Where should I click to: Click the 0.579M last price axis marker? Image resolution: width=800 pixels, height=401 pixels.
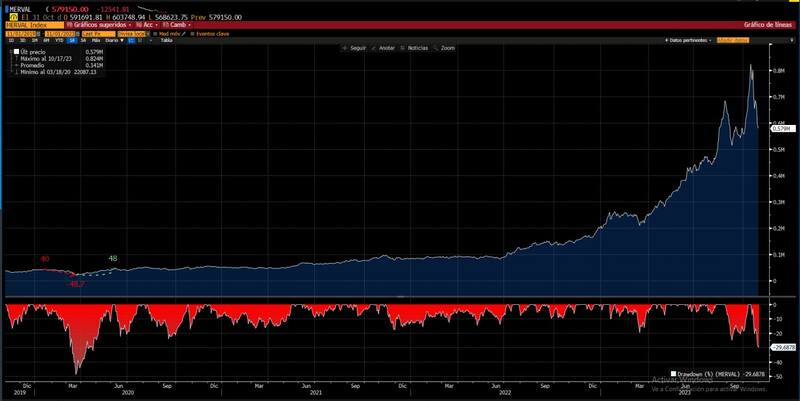[x=782, y=128]
